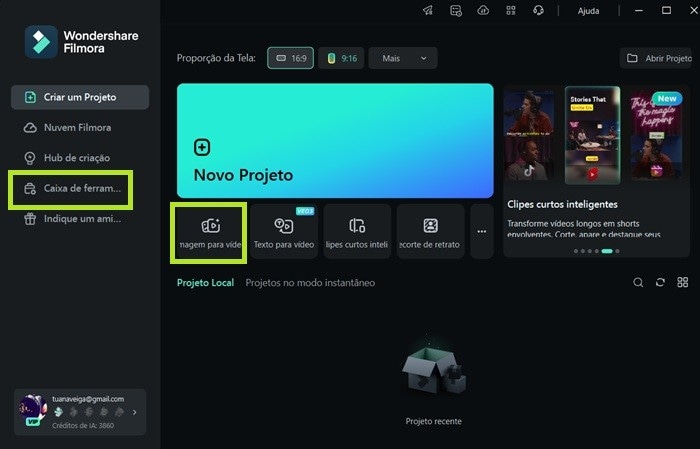700x449 pixels.
Task: Show more AI tools via ellipsis button
Action: [481, 232]
